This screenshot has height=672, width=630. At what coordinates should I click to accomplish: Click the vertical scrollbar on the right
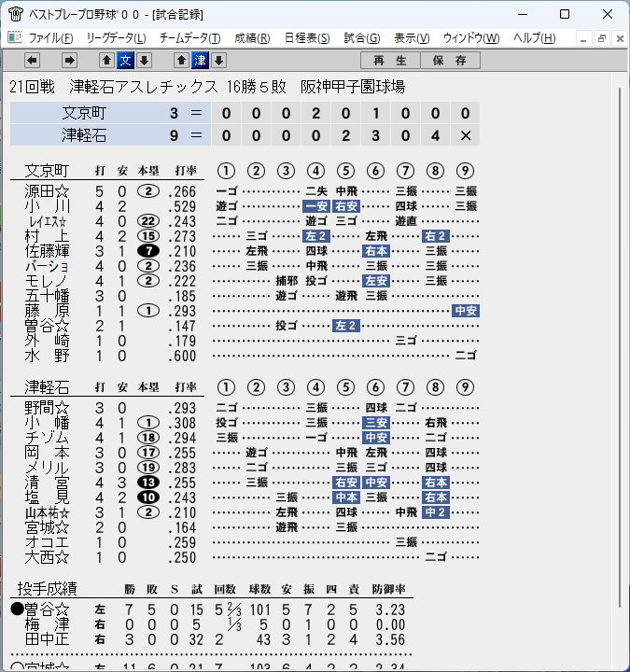(620, 347)
